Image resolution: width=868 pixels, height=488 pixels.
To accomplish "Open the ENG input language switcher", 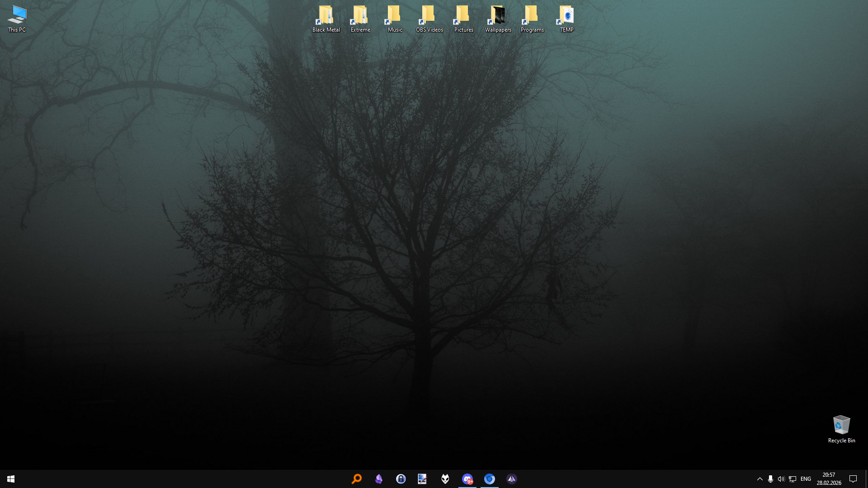I will (806, 479).
